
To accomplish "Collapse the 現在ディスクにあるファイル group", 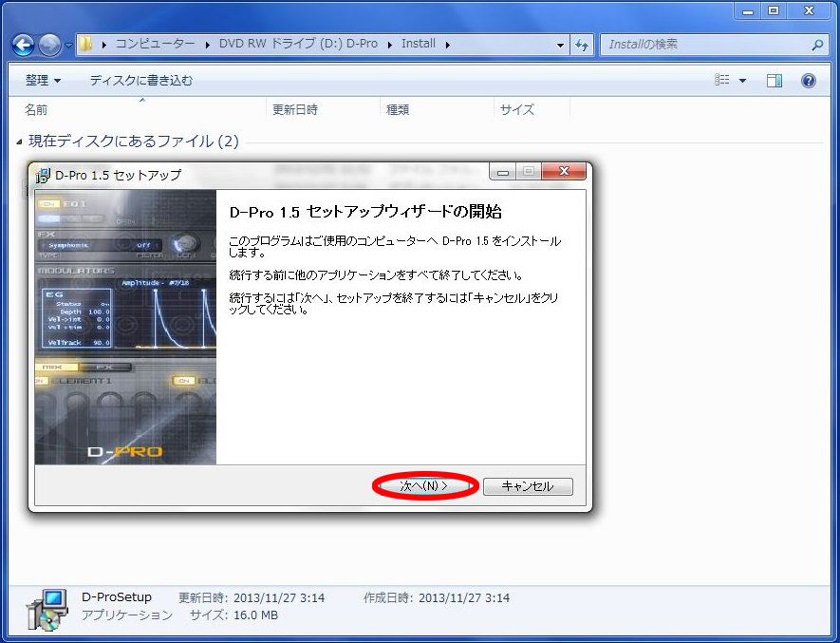I will (x=19, y=142).
